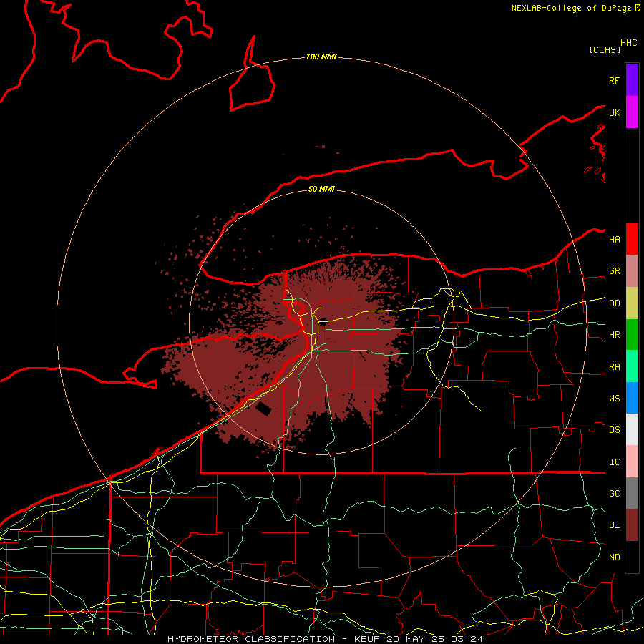Click the RF purple legend color block
644x644 pixels.
[x=632, y=80]
